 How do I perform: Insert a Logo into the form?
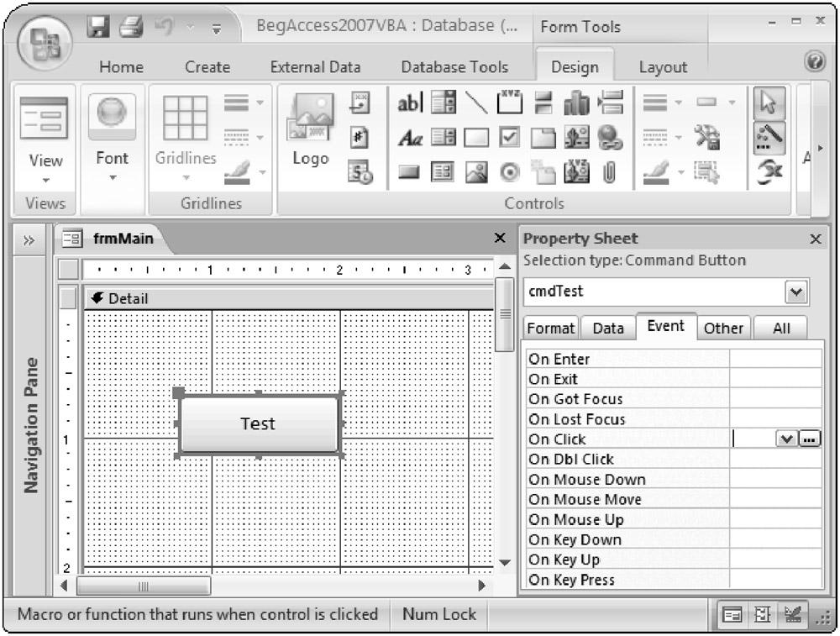click(310, 133)
